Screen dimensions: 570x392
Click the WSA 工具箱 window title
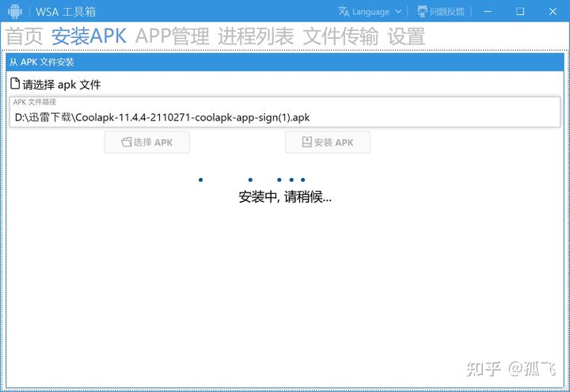66,12
